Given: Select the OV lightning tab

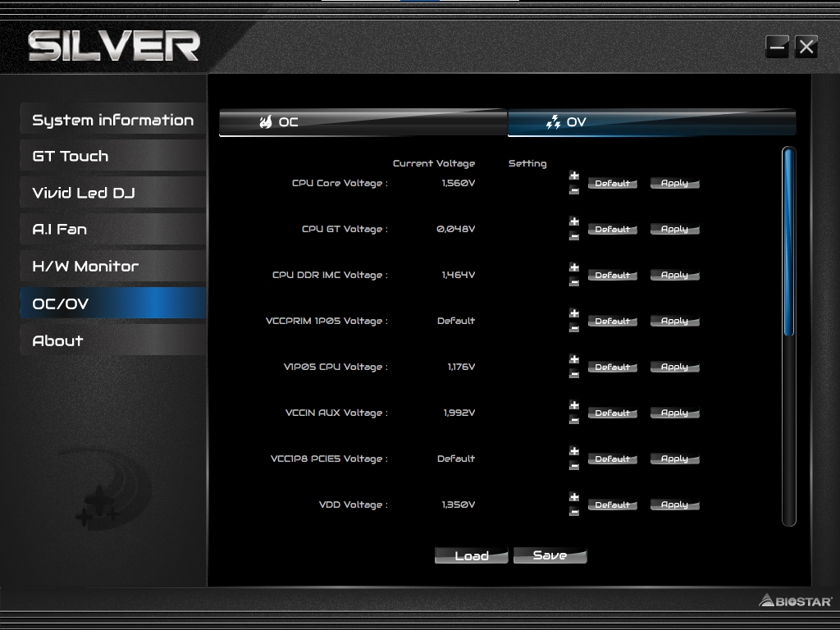Looking at the screenshot, I should pyautogui.click(x=651, y=122).
